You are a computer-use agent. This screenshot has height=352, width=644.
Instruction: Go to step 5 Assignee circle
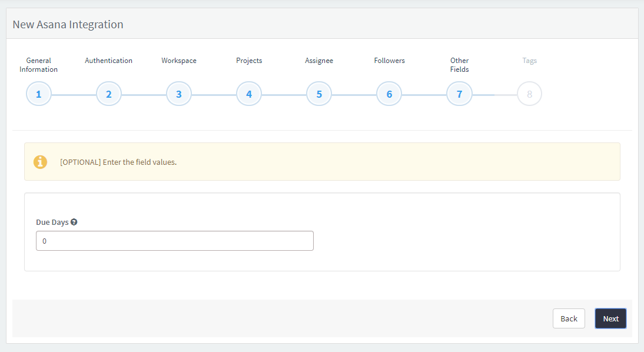coord(319,94)
